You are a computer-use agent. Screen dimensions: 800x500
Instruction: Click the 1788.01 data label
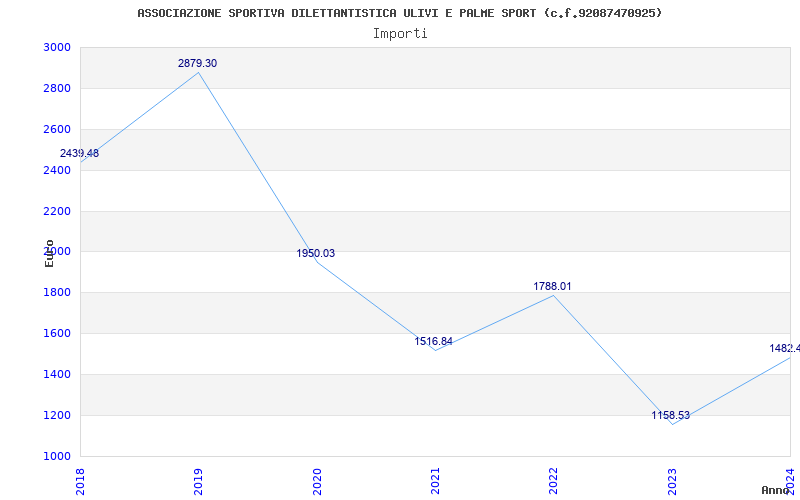tap(553, 286)
